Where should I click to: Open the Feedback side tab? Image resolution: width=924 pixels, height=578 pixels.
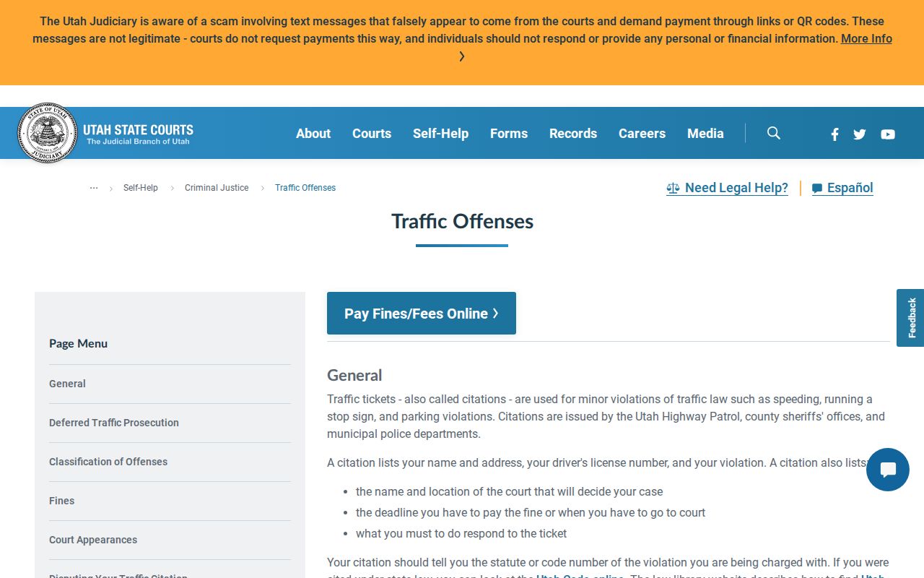pyautogui.click(x=910, y=318)
